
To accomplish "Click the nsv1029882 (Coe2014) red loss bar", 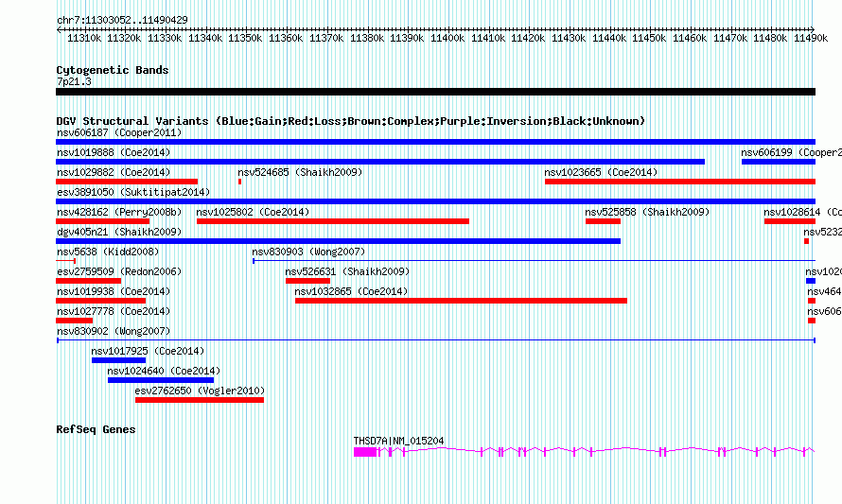I will [x=127, y=182].
